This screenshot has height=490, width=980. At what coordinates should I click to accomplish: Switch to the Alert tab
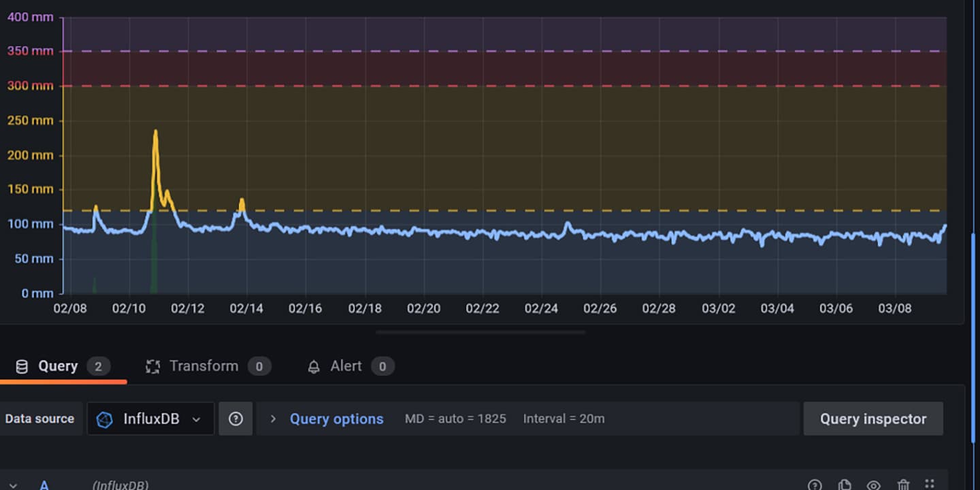[346, 366]
